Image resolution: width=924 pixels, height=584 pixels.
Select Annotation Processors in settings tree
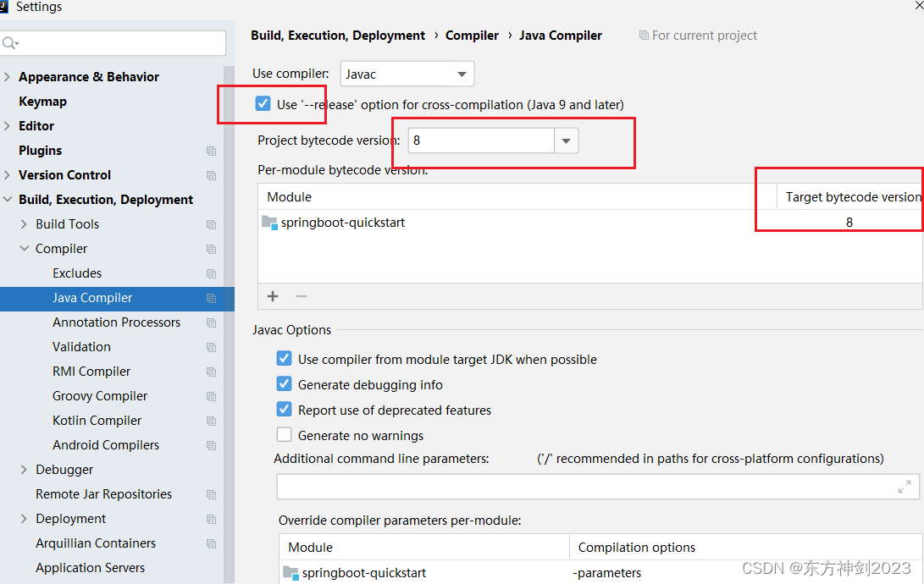point(116,322)
